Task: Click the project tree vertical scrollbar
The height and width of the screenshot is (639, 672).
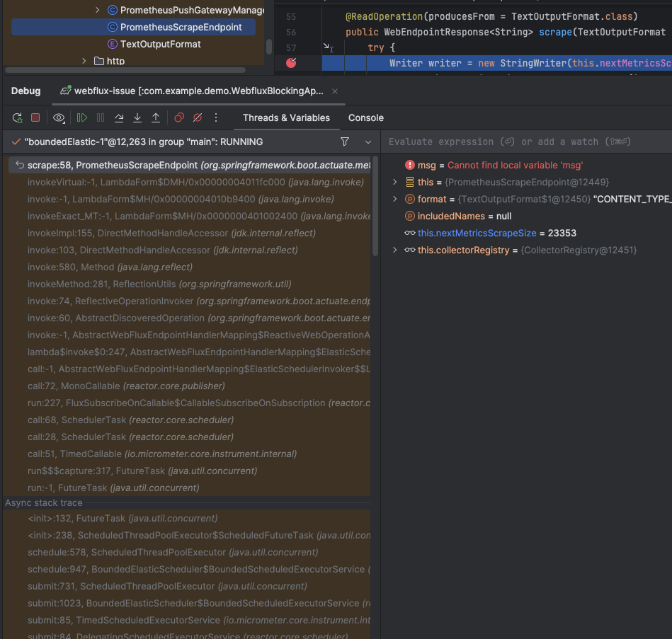Action: tap(269, 47)
